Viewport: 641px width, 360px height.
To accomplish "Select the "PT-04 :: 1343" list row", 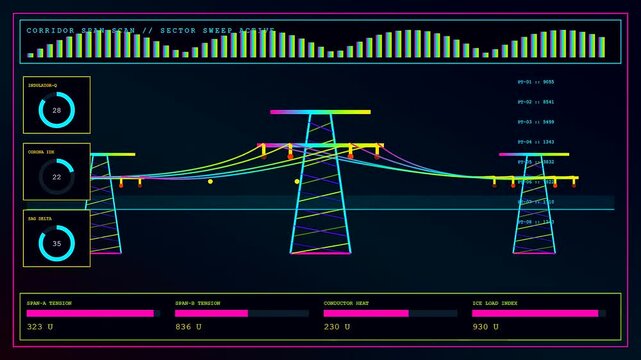I will pyautogui.click(x=536, y=142).
